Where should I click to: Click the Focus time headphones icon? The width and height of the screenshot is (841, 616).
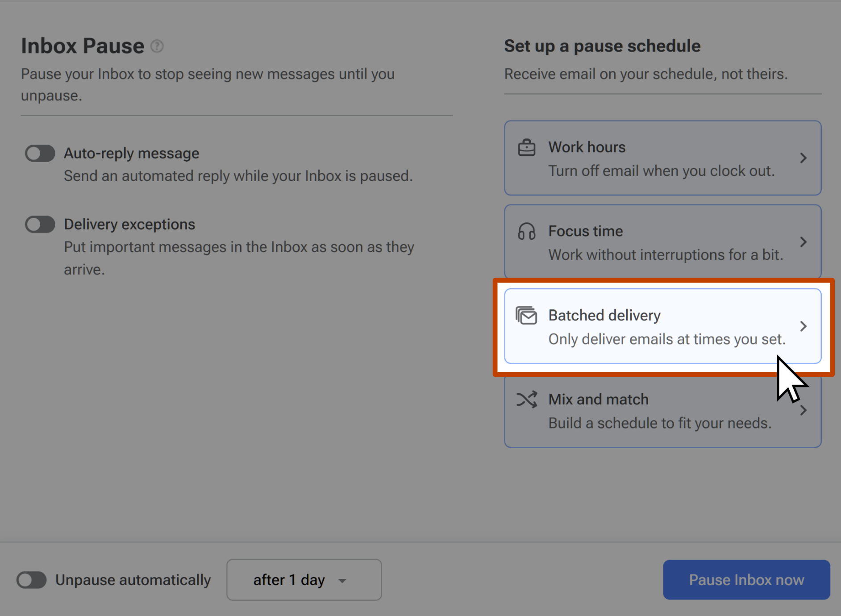pos(526,232)
